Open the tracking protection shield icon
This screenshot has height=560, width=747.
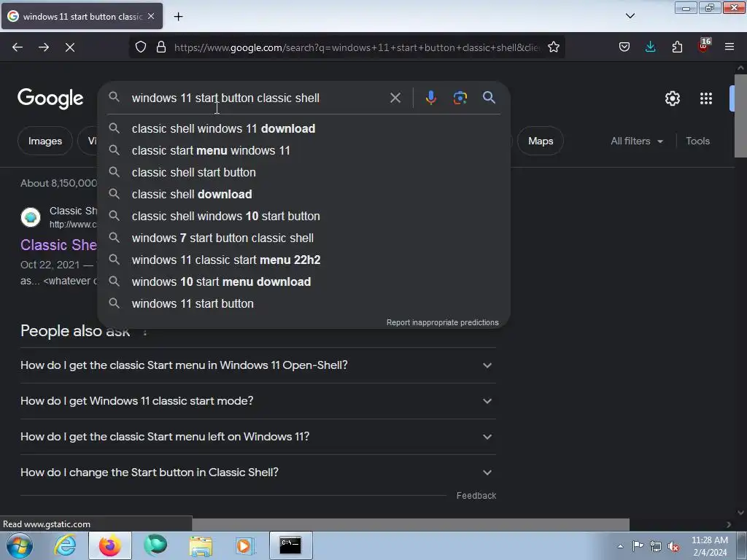(x=141, y=47)
